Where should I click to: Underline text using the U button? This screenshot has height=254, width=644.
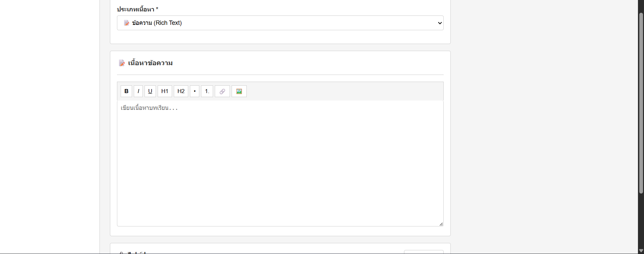(x=150, y=91)
